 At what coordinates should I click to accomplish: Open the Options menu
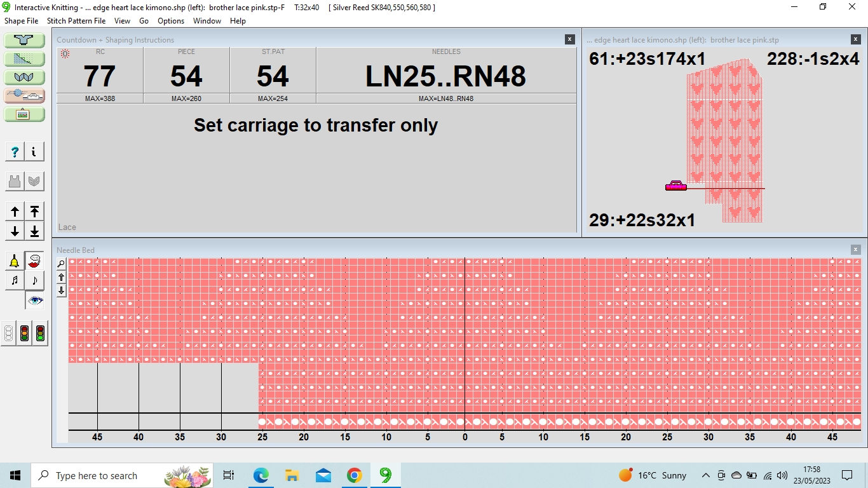tap(171, 21)
